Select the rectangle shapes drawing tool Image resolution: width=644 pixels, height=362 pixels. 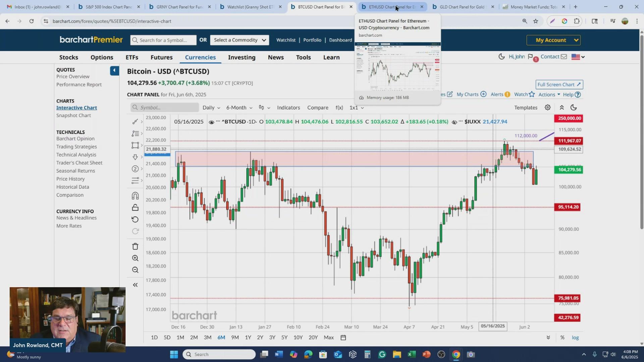point(135,145)
